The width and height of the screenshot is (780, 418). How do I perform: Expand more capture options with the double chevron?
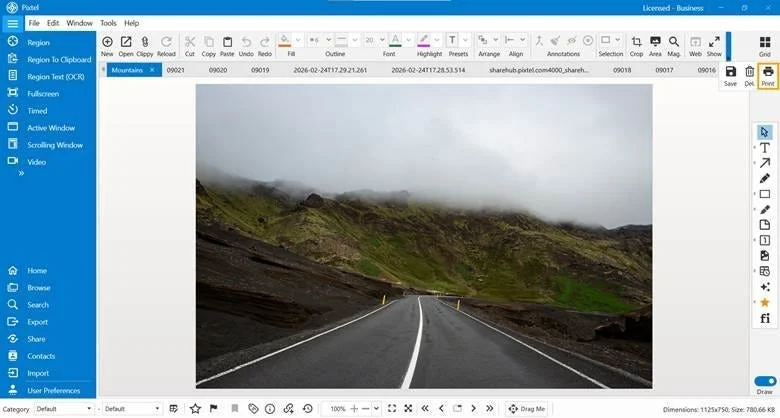[x=21, y=174]
